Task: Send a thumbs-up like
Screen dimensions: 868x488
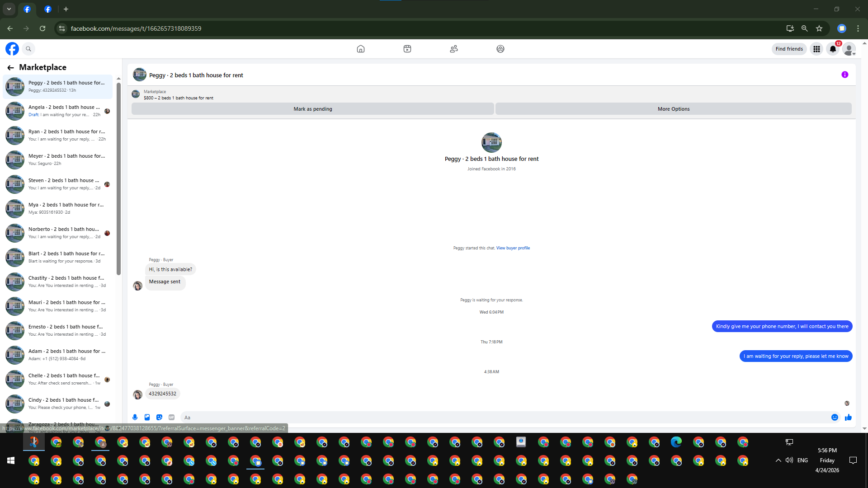Action: click(848, 418)
